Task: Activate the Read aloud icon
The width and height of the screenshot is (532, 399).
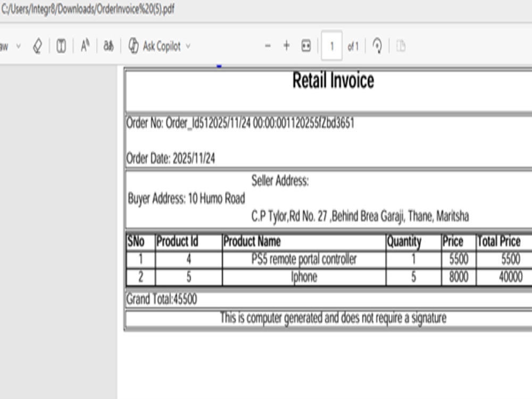Action: pyautogui.click(x=85, y=45)
